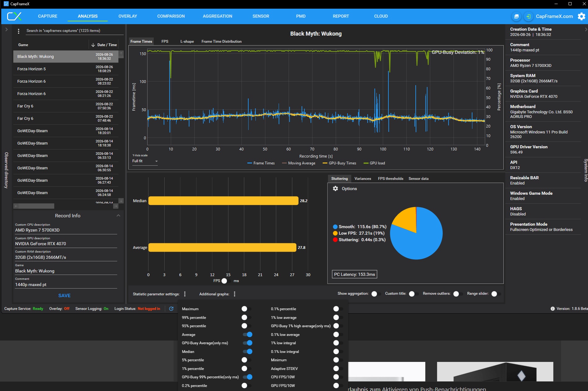Click the capture search field
The image size is (588, 391).
74,31
